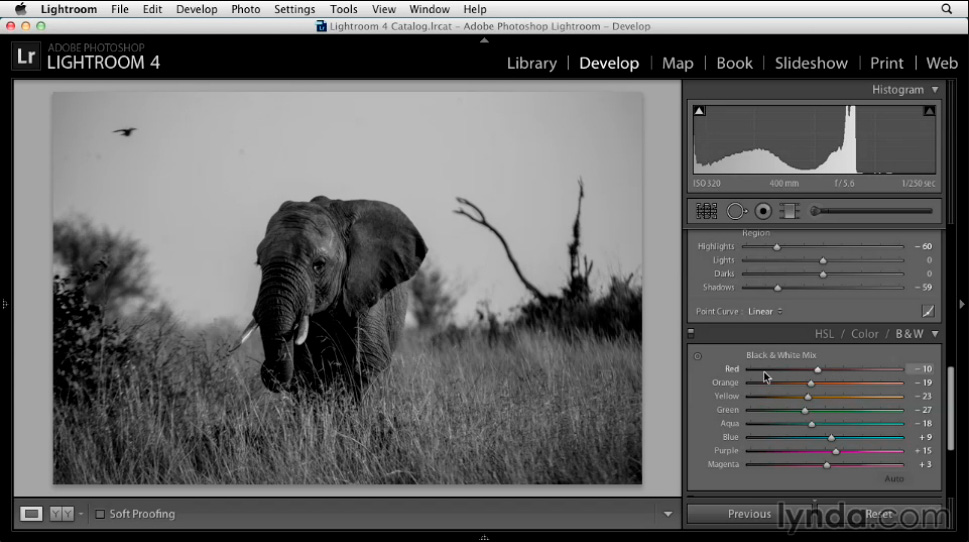Open the Develop menu in menu bar
The height and width of the screenshot is (542, 969).
196,9
